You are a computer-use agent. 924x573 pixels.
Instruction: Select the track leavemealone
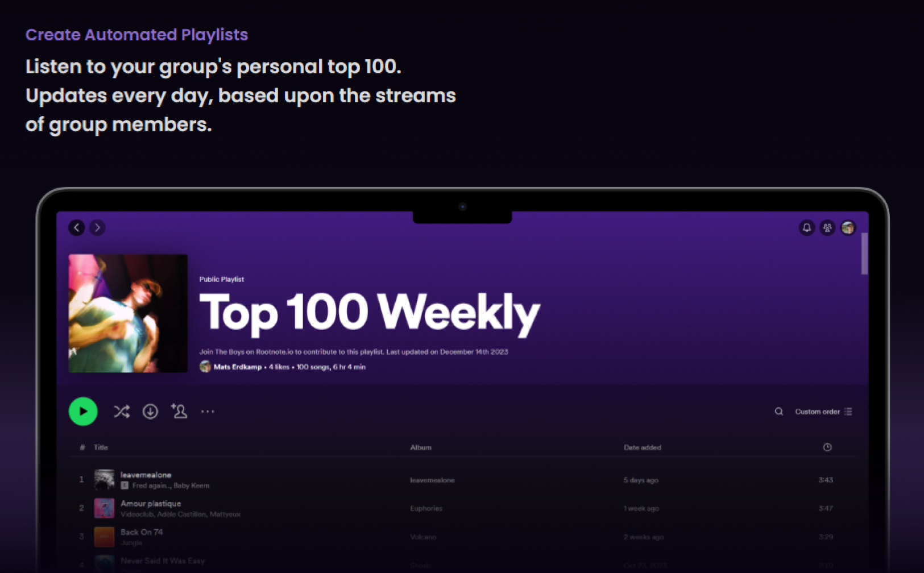click(146, 475)
